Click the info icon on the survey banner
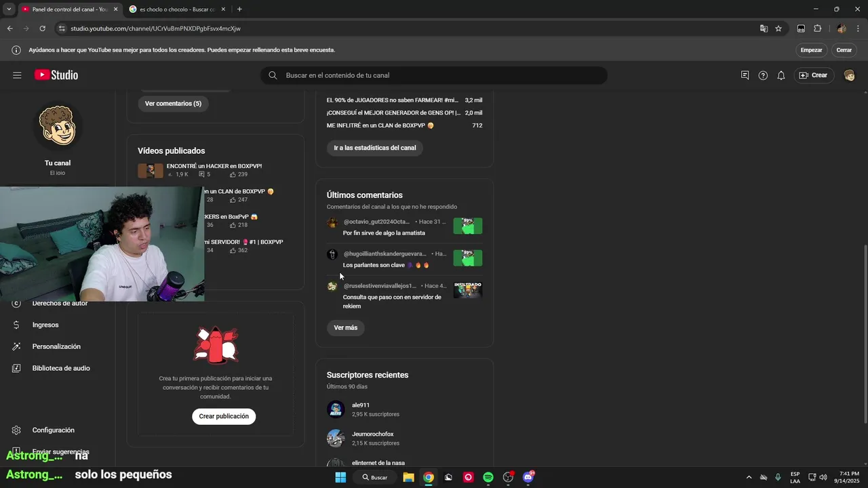Screen dimensions: 868x488 tap(16, 50)
